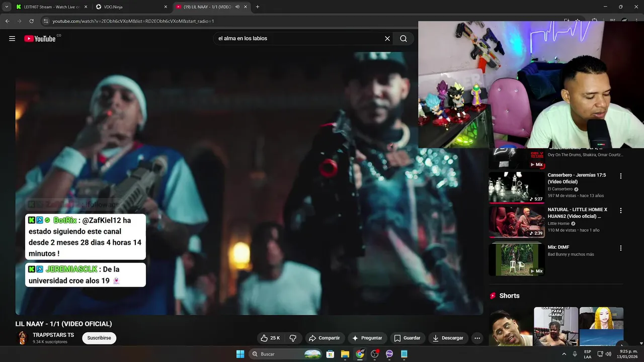Open the Compartir share dialog
This screenshot has width=644, height=362.
pos(325,338)
